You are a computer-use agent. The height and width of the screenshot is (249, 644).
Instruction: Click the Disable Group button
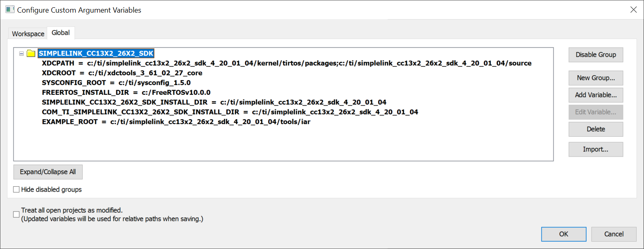pyautogui.click(x=596, y=55)
